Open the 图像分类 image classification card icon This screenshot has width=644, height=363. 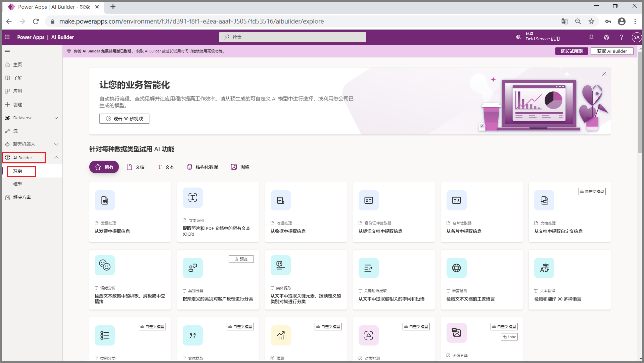[x=457, y=333]
